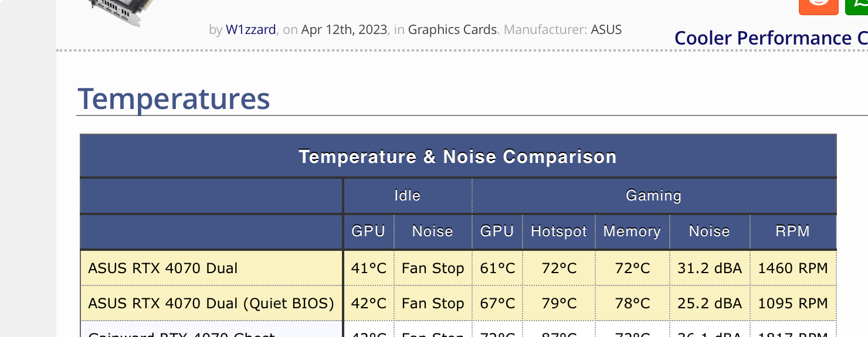Click the 25.2 dBA noise value
868x337 pixels.
coord(709,304)
